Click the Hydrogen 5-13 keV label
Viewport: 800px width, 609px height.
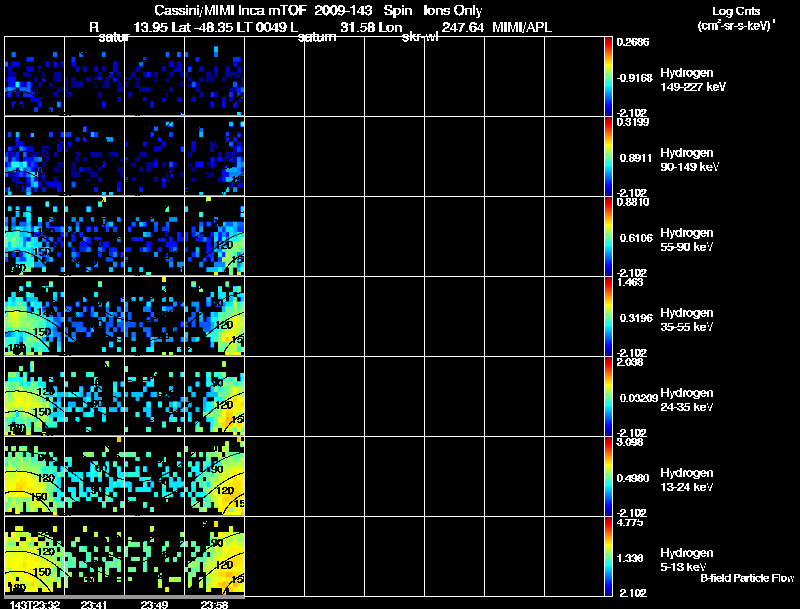tap(687, 560)
